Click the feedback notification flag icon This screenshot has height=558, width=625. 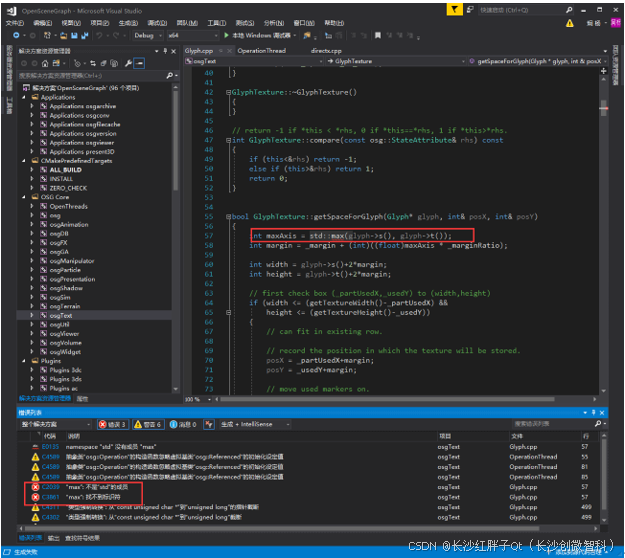point(455,9)
